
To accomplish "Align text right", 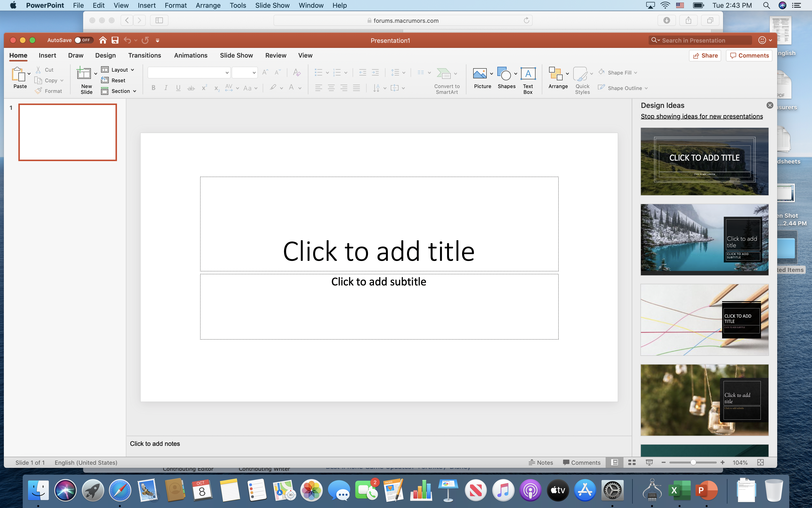I will pyautogui.click(x=344, y=88).
